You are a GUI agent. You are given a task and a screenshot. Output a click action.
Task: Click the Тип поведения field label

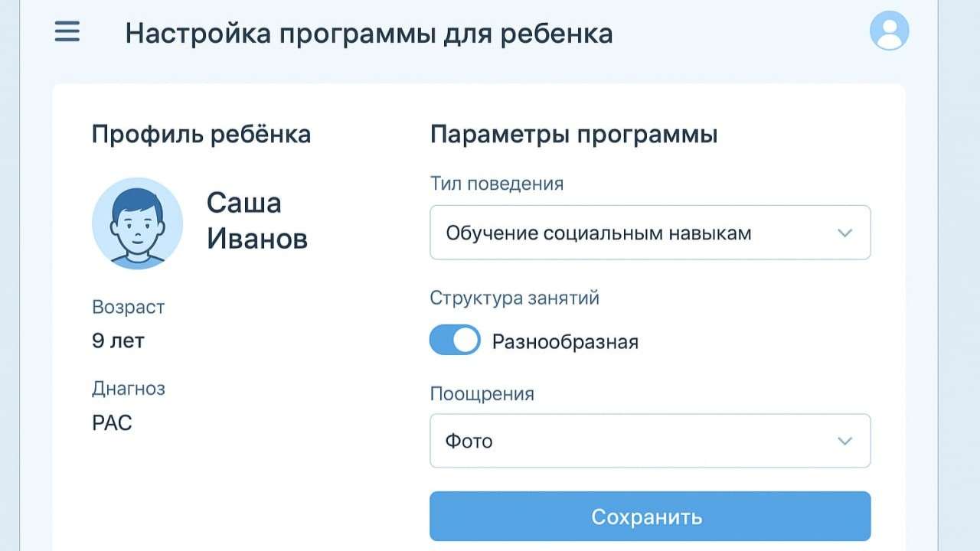coord(496,184)
